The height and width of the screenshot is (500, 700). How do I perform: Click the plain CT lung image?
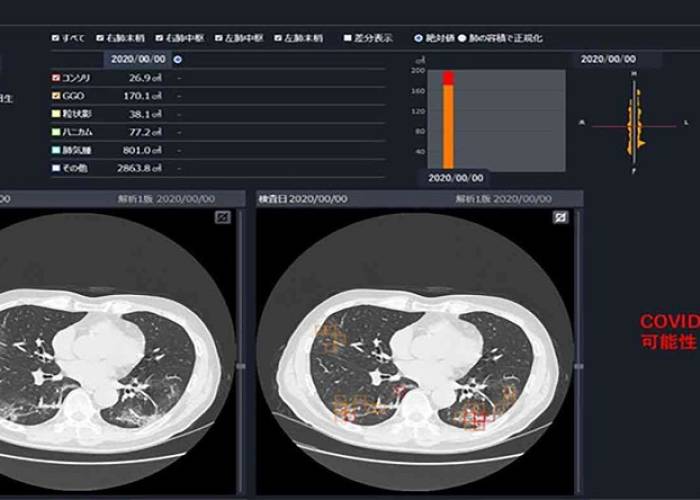[x=117, y=350]
